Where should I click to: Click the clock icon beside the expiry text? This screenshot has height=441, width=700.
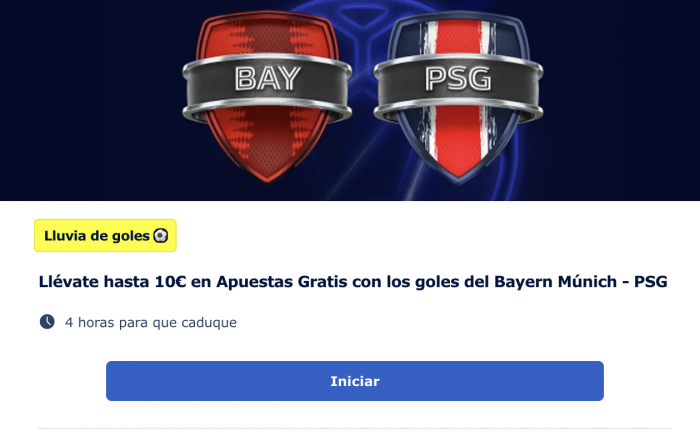[x=47, y=322]
